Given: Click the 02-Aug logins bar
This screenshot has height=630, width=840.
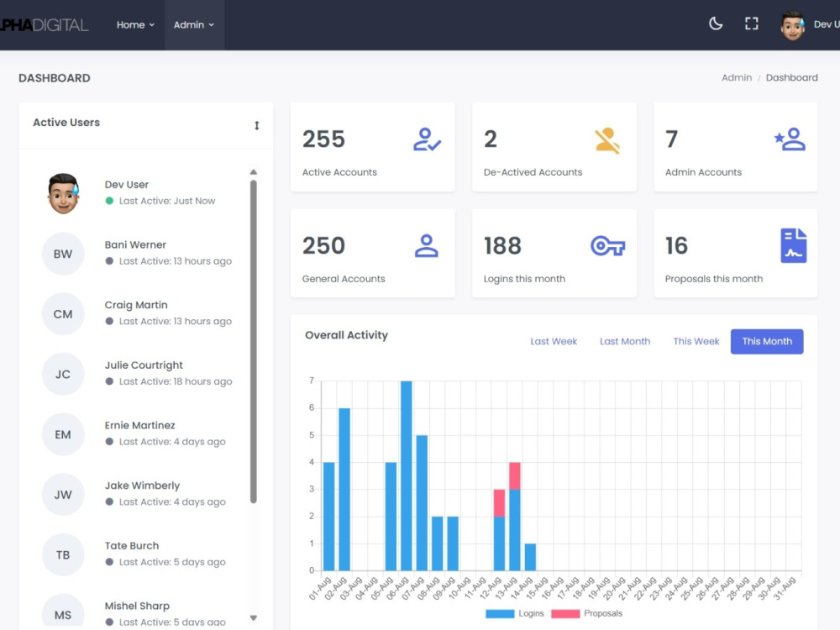Looking at the screenshot, I should pyautogui.click(x=344, y=489).
